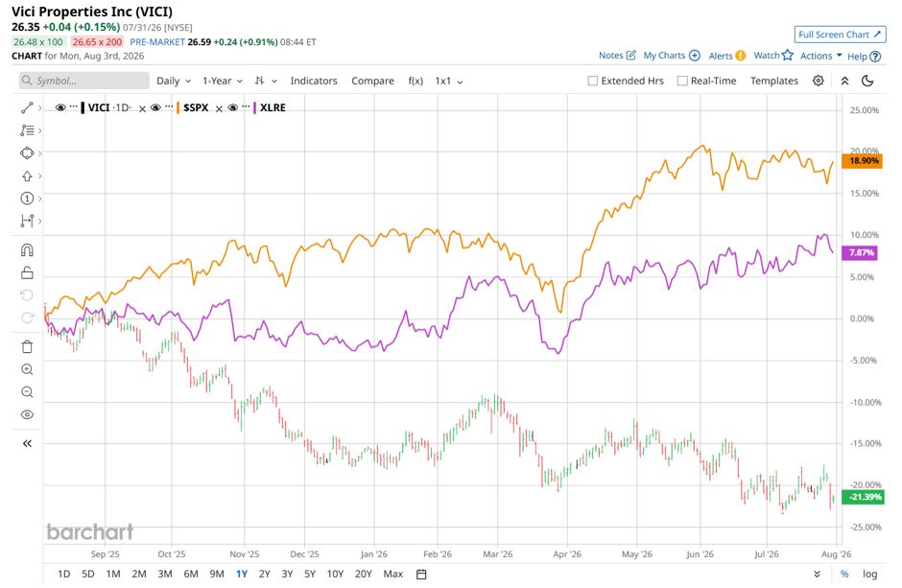The height and width of the screenshot is (588, 902).
Task: Open the Fibonacci/lines list tool
Action: pyautogui.click(x=27, y=130)
